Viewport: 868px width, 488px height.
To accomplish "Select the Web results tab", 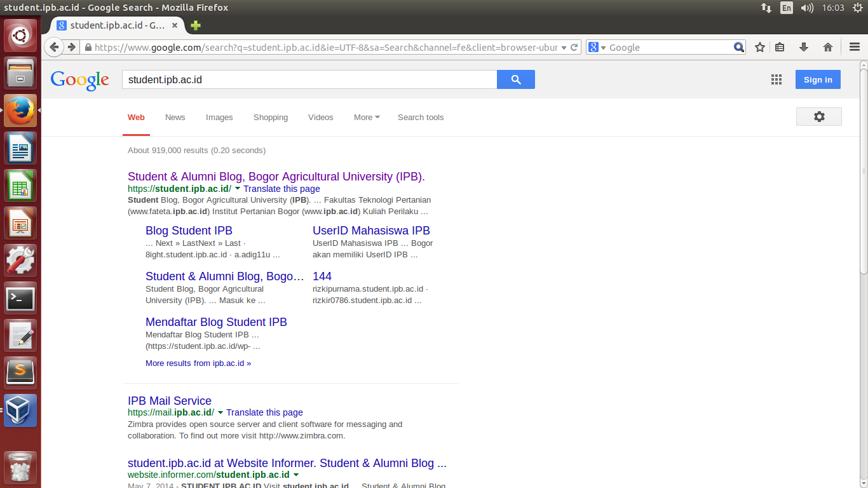I will (x=136, y=118).
